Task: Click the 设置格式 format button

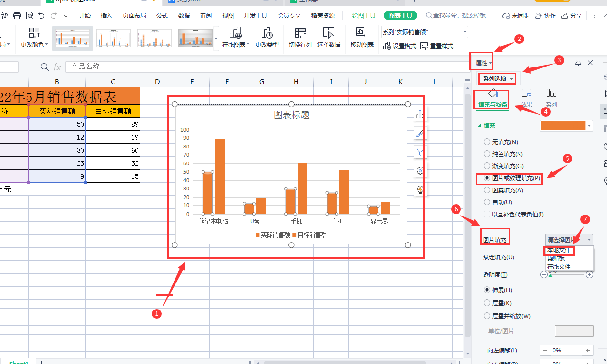Action: 400,46
